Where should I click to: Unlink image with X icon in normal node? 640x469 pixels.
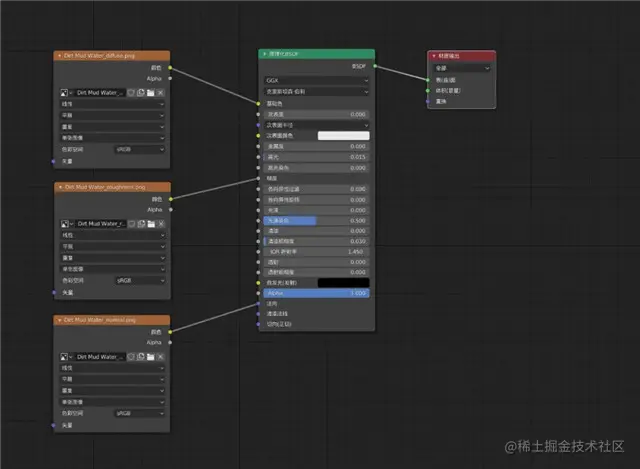click(161, 357)
